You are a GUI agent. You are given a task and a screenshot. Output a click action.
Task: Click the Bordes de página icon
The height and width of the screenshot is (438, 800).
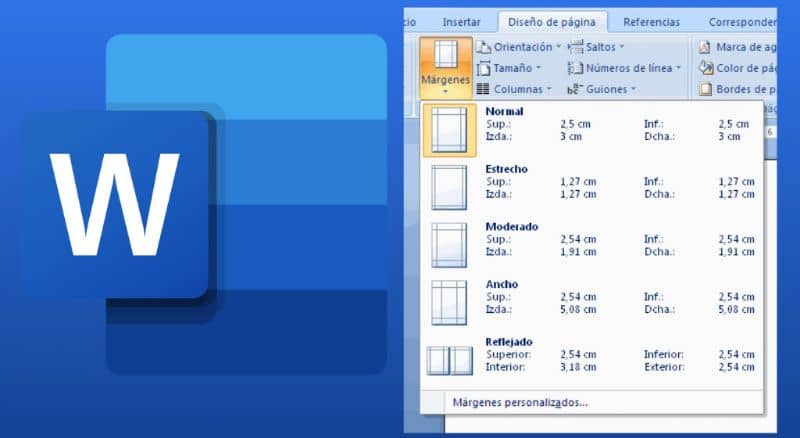pos(706,89)
